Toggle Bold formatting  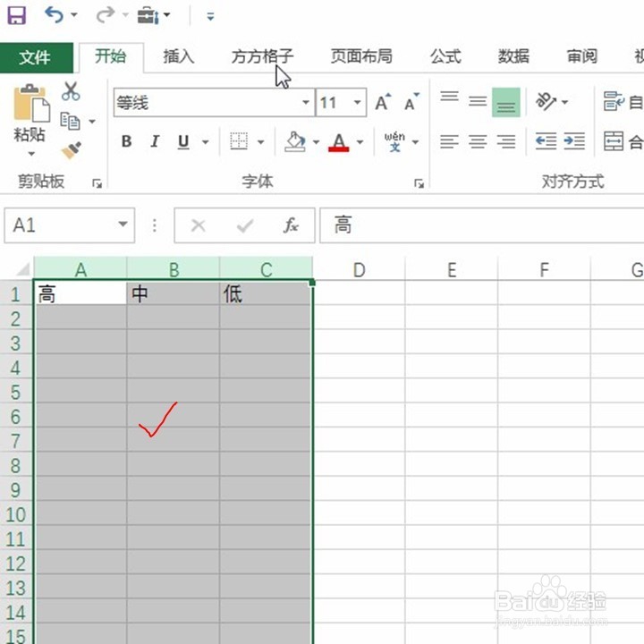(126, 141)
